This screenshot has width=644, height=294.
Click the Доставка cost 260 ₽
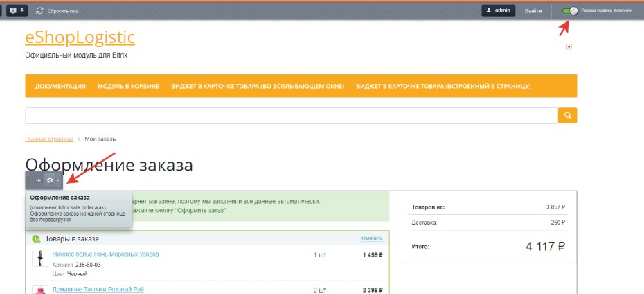557,223
